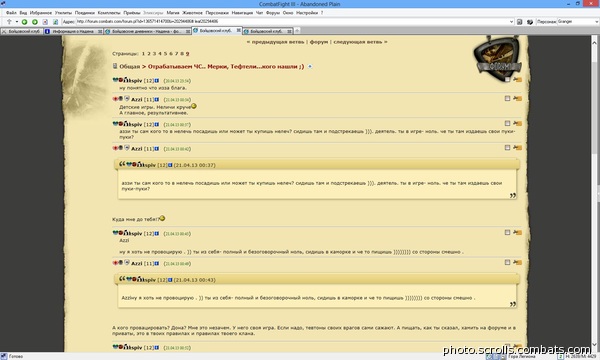Click the Refresh page toolbar icon
600x360 pixels.
[x=55, y=22]
